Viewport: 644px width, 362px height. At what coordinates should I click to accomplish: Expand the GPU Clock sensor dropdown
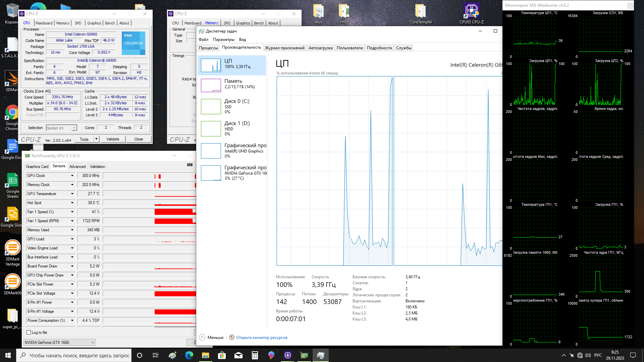click(72, 176)
